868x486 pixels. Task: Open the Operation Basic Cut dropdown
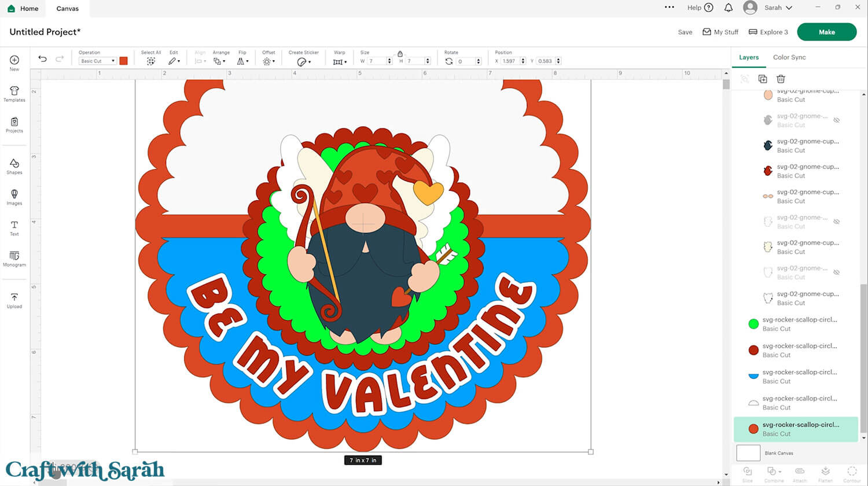click(97, 61)
